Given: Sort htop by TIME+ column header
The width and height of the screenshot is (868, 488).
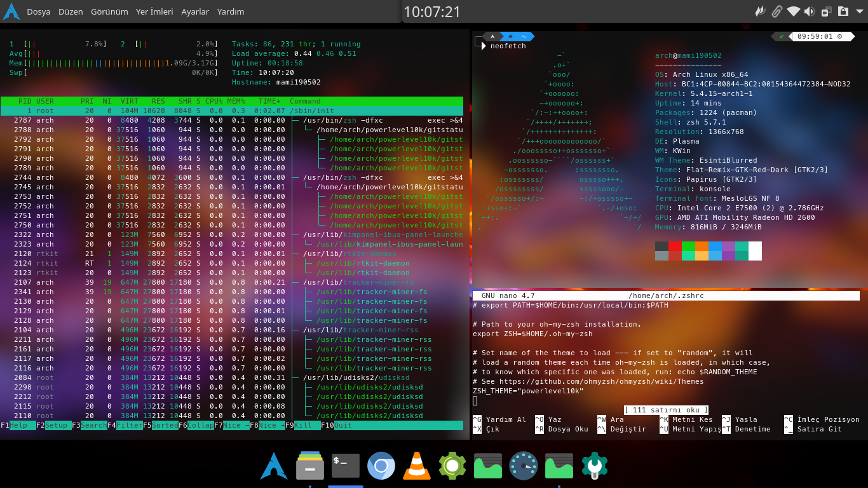Looking at the screenshot, I should (x=269, y=101).
